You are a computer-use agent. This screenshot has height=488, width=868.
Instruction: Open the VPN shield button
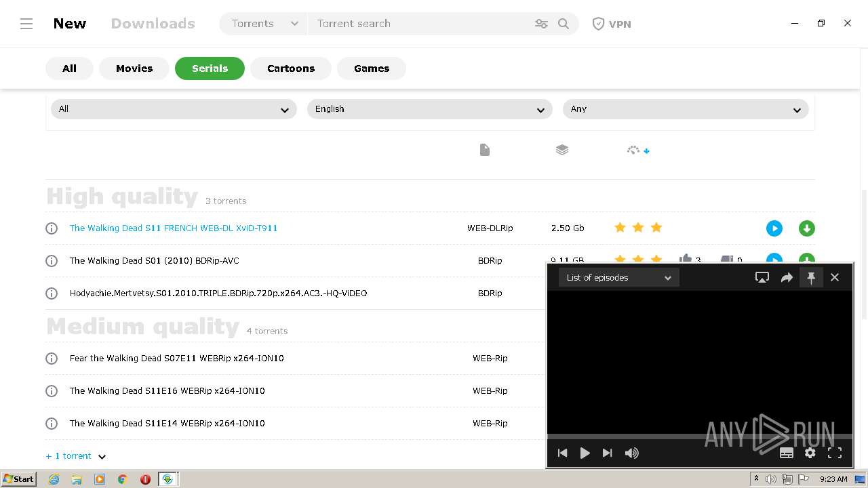(612, 24)
